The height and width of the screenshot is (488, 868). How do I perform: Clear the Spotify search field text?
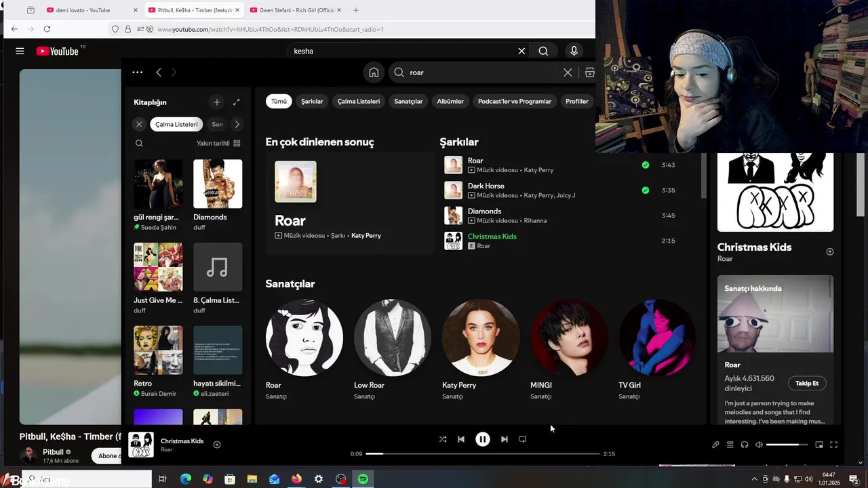tap(568, 73)
